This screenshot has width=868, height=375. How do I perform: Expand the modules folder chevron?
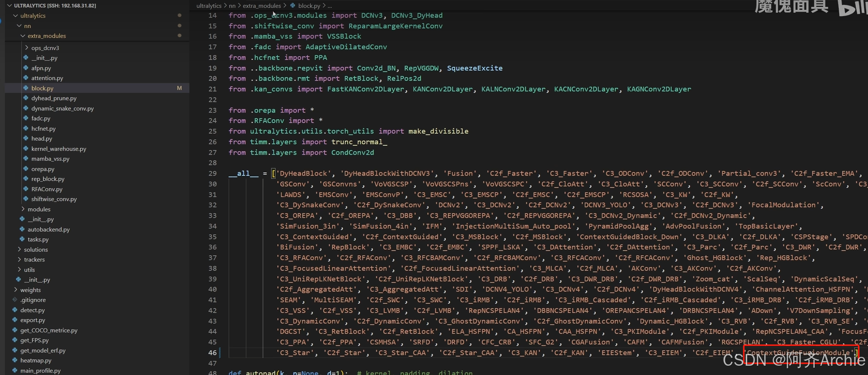pyautogui.click(x=23, y=209)
